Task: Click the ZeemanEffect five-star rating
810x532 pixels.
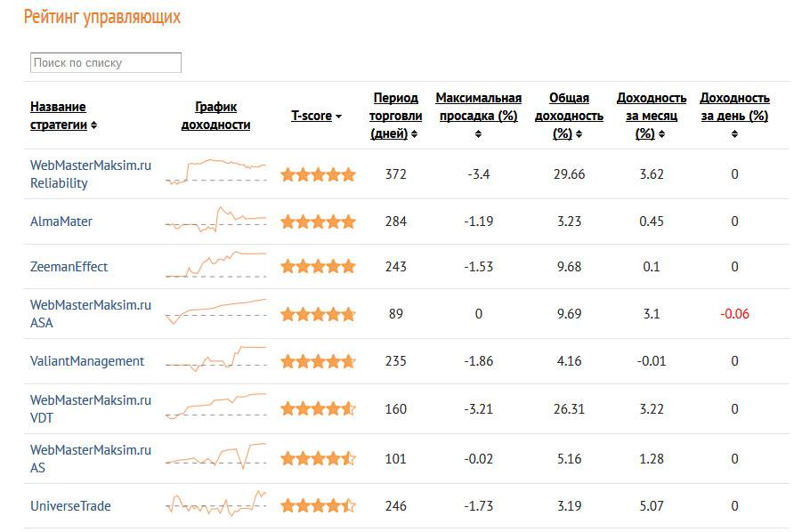Action: click(x=318, y=267)
